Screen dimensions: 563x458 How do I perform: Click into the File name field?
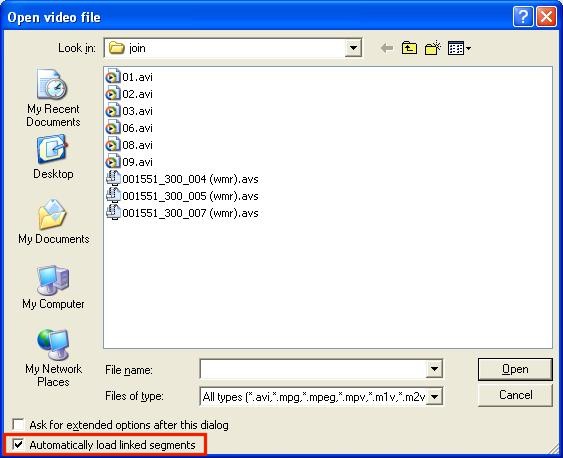tap(313, 369)
